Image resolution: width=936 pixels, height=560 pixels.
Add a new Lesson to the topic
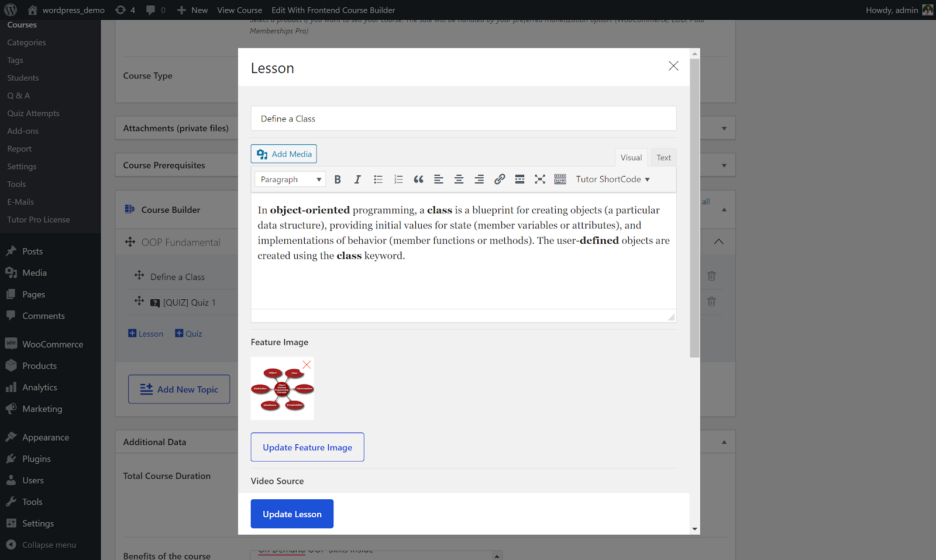click(146, 334)
